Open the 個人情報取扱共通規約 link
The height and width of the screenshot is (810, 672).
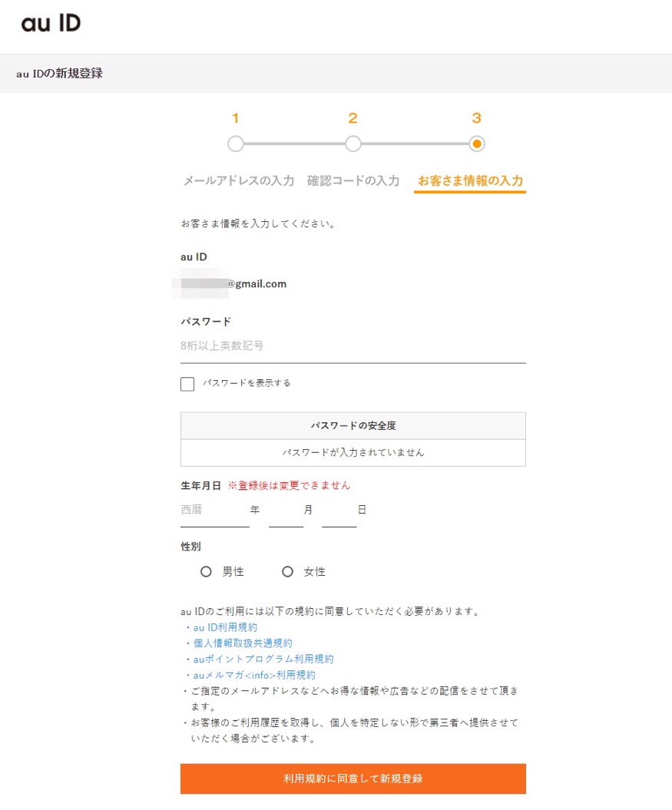click(242, 643)
